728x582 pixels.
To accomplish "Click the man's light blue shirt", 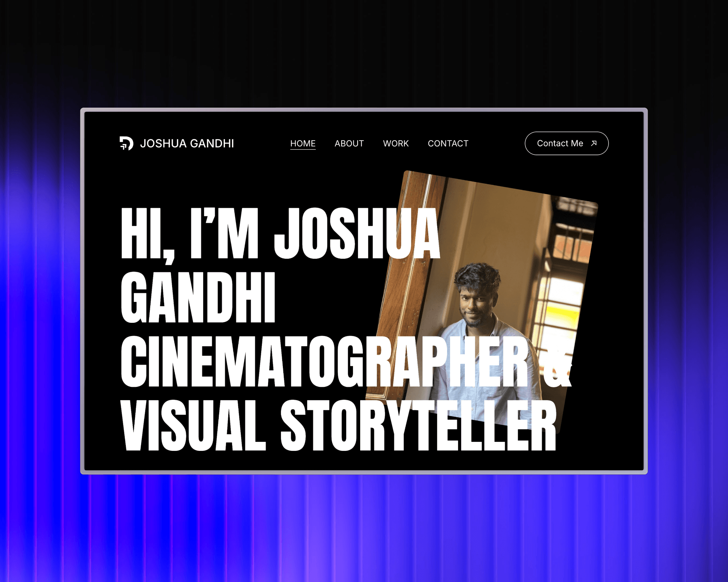I will [x=489, y=364].
